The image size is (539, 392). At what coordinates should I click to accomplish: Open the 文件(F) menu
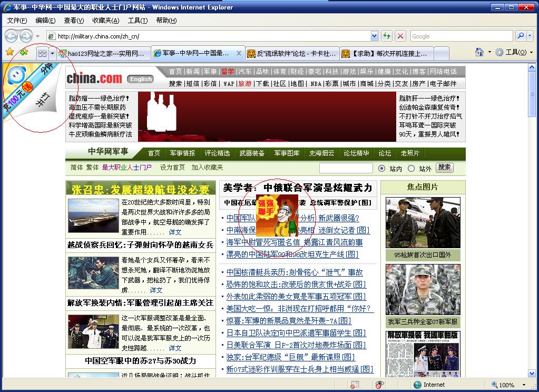[x=17, y=21]
